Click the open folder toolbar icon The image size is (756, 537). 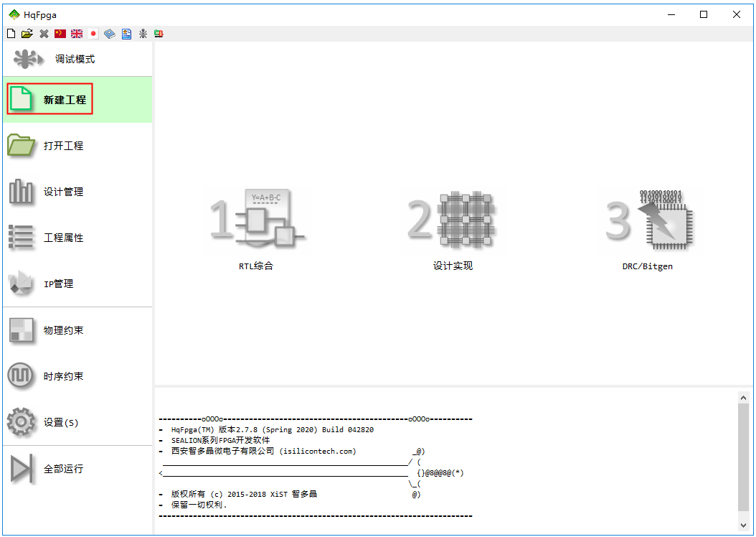pyautogui.click(x=27, y=34)
